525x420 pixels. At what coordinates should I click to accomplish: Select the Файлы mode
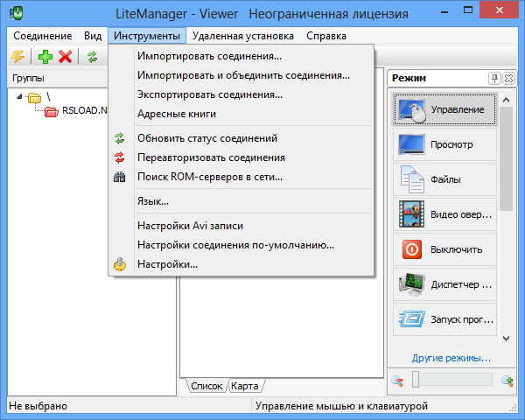coord(444,179)
